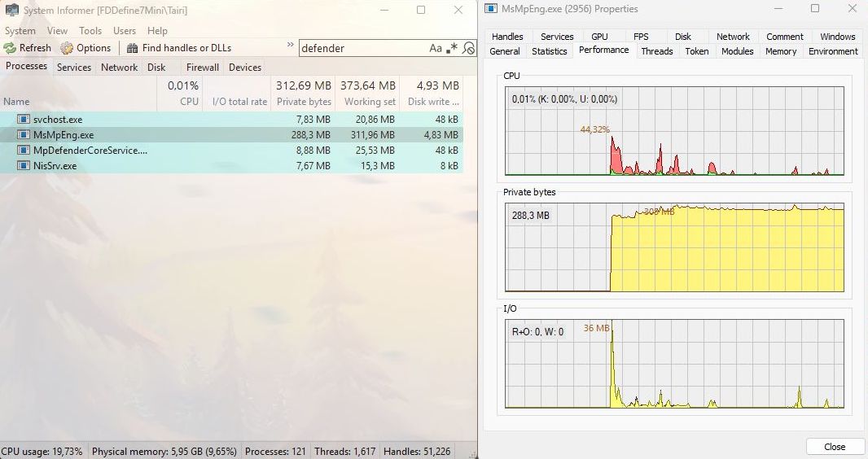
Task: Sort by Disk write column header
Action: click(x=432, y=94)
